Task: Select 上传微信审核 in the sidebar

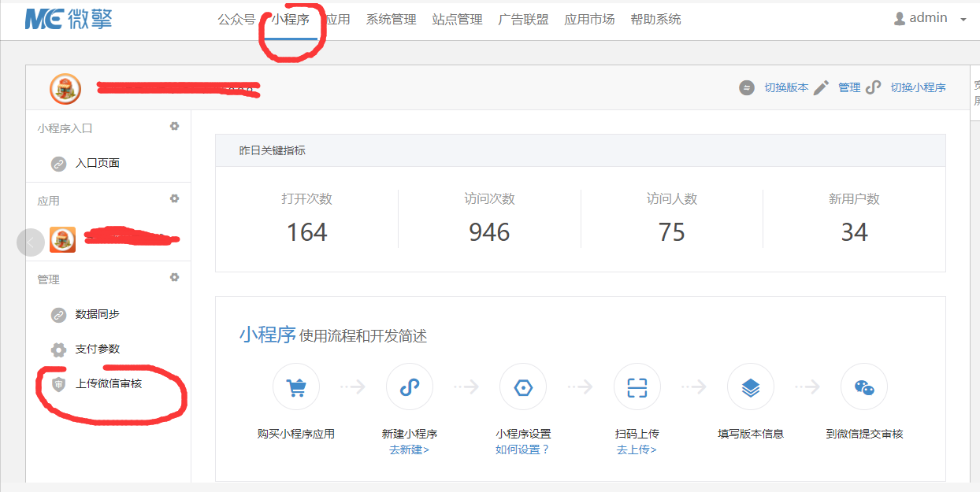Action: coord(108,384)
